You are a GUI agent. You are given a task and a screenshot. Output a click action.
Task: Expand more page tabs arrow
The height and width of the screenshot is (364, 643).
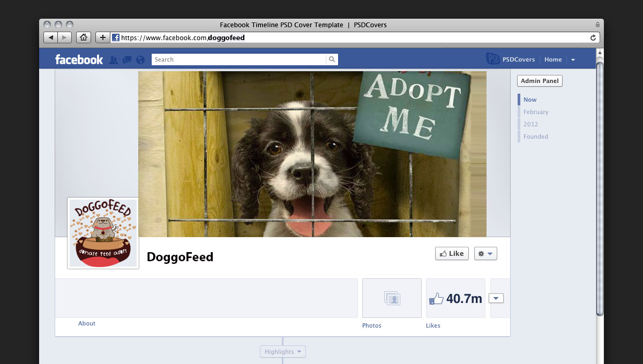pos(496,299)
